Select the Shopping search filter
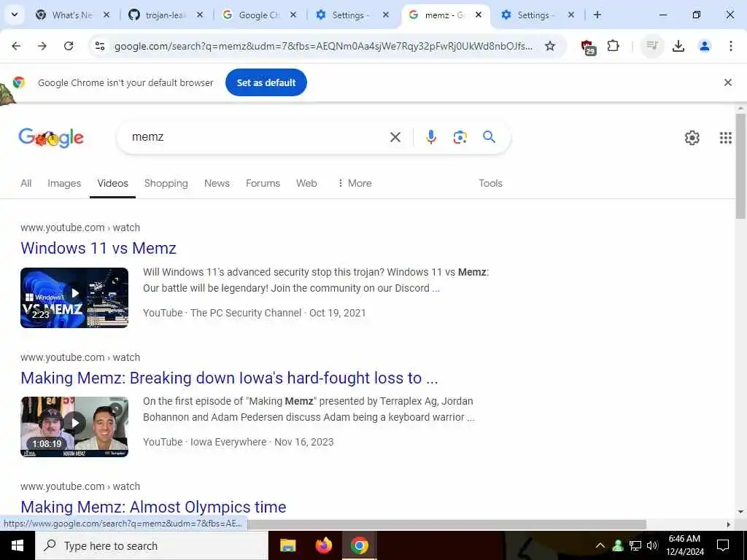 (166, 183)
